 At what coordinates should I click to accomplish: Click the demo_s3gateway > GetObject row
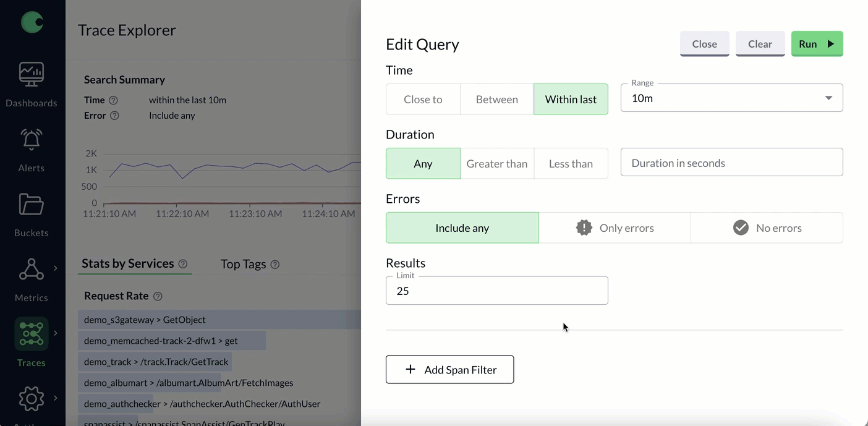point(219,320)
